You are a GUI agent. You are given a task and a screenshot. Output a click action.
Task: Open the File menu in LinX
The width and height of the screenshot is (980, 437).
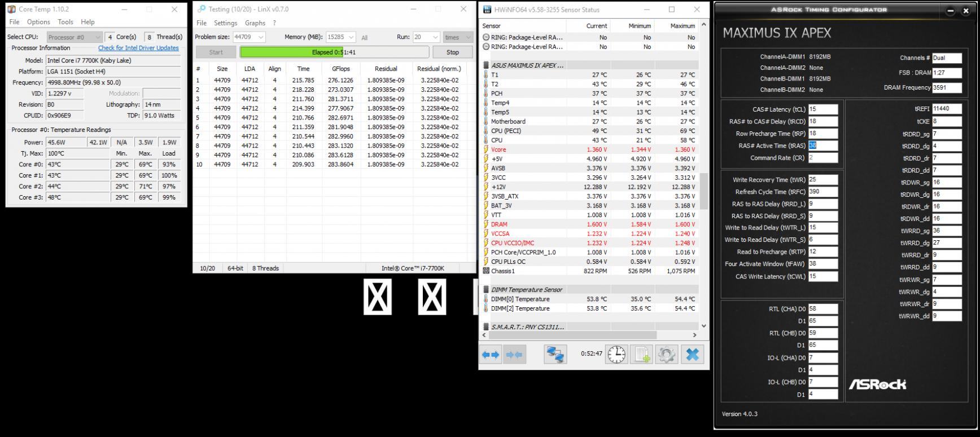202,23
